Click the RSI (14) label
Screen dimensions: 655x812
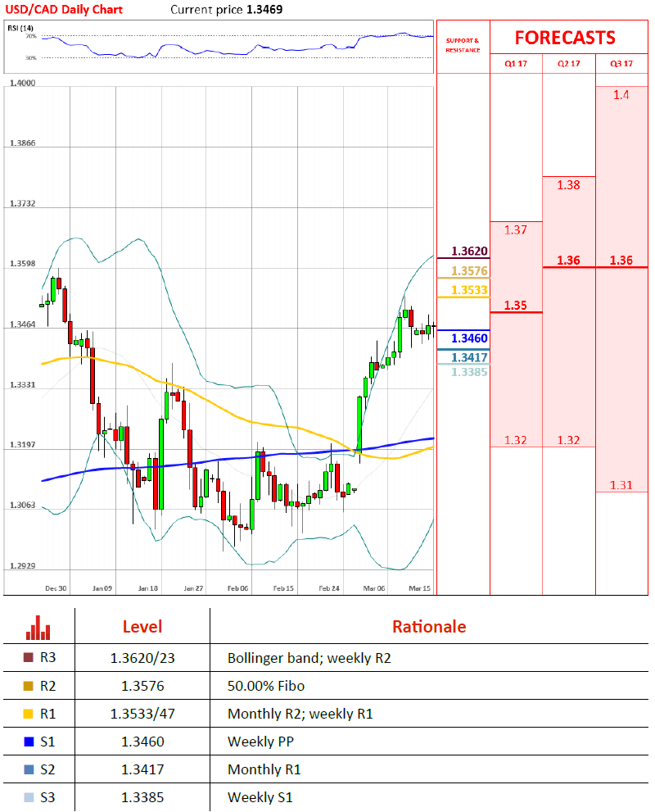(20, 28)
